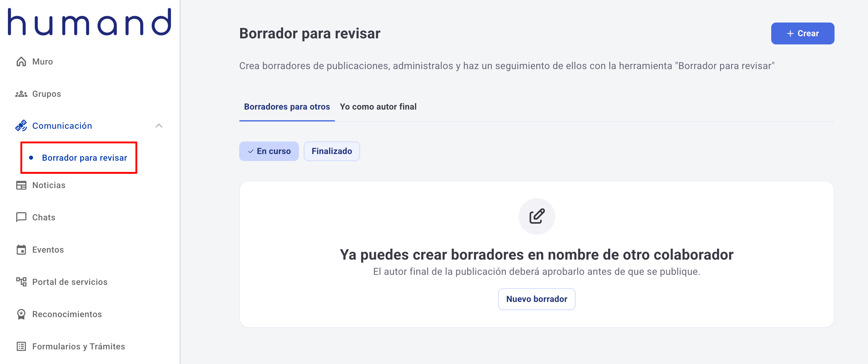Viewport: 868px width, 364px height.
Task: Click the Grupos people icon
Action: [x=21, y=94]
